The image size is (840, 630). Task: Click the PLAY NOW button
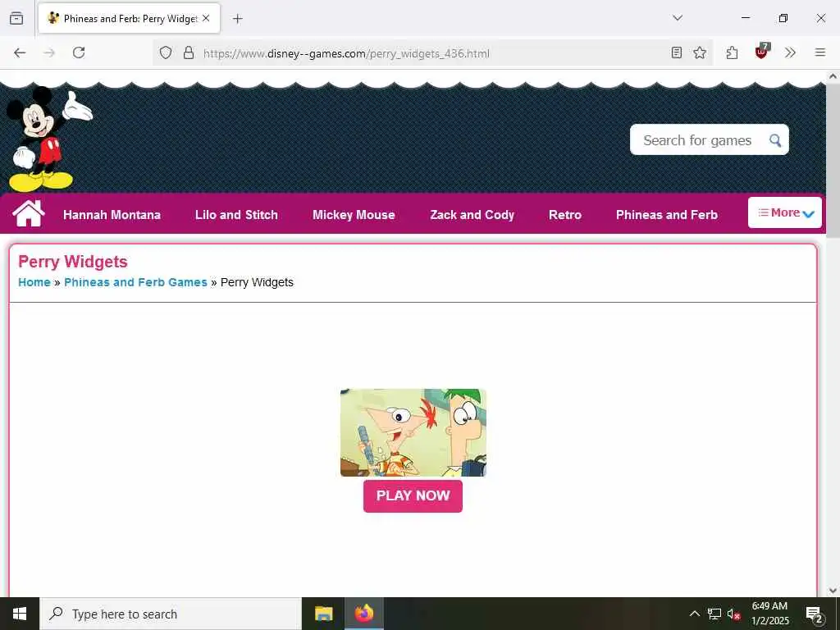(x=413, y=496)
